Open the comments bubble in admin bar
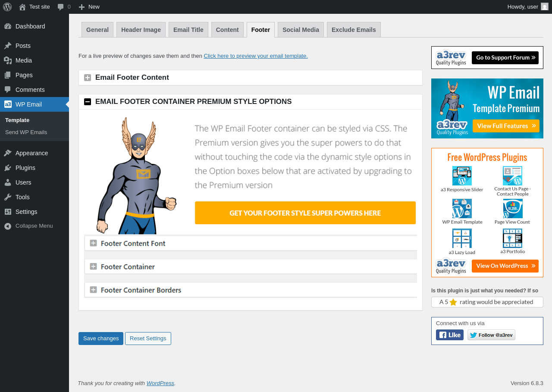 pos(61,7)
